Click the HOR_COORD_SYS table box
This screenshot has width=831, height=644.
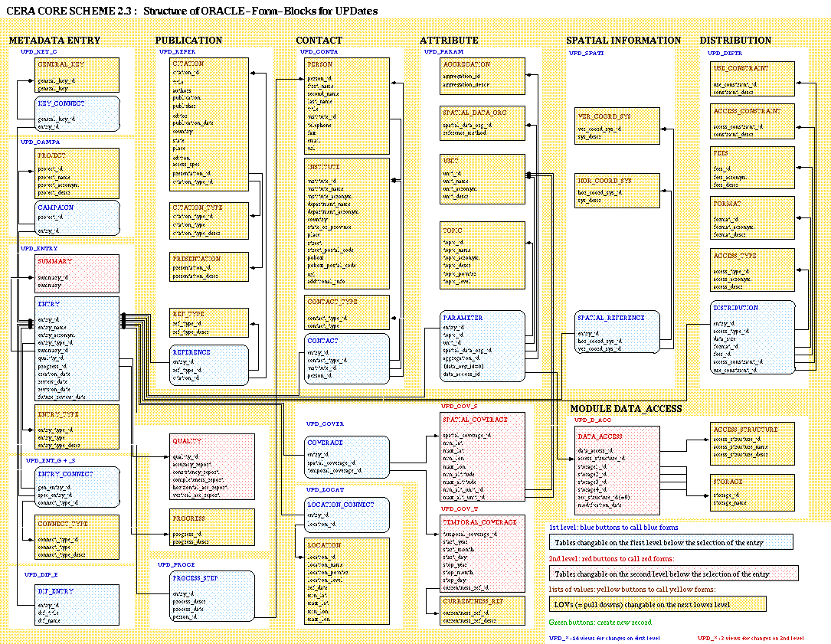pos(617,190)
